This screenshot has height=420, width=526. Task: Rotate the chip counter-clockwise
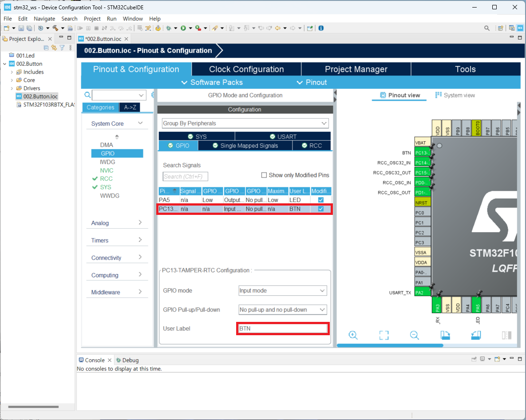476,335
